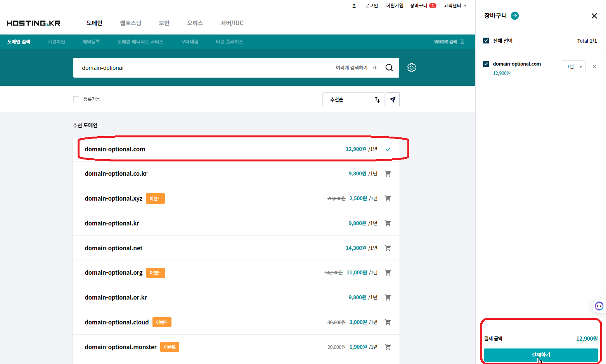The height and width of the screenshot is (364, 606).
Task: Select the 구매대행 tab
Action: (190, 42)
